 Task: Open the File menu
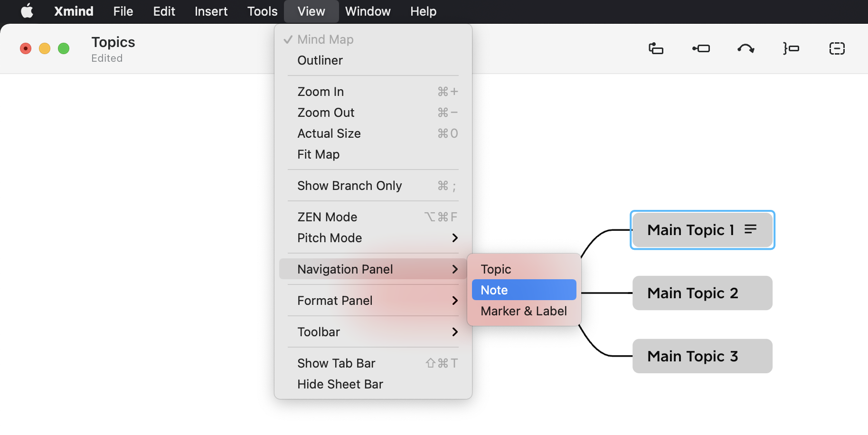(x=123, y=11)
